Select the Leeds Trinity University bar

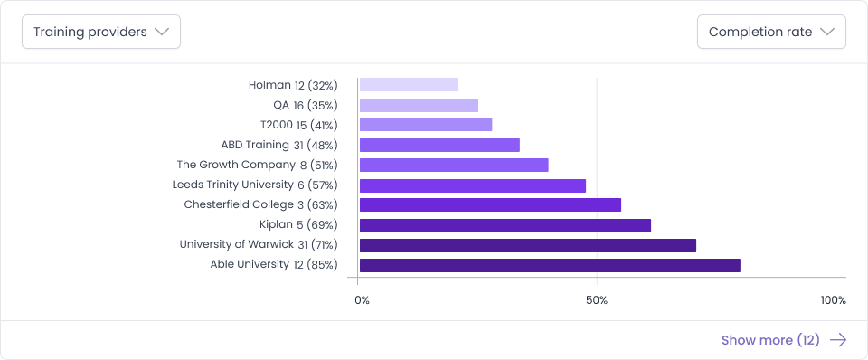(473, 185)
